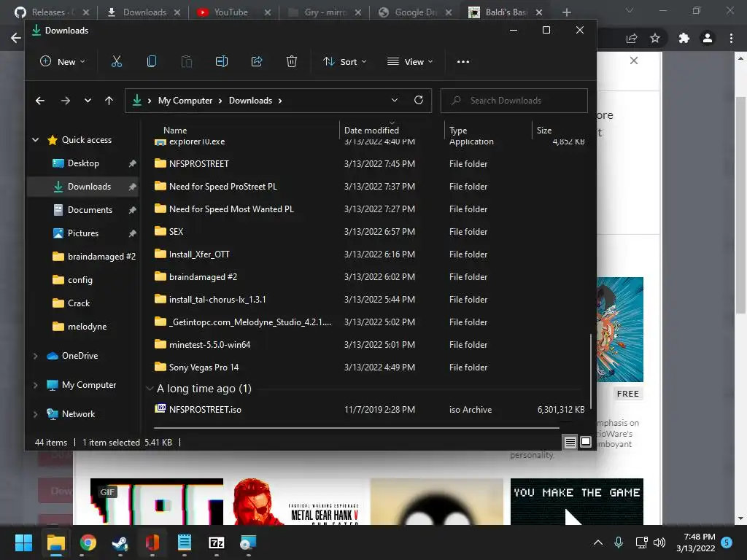
Task: Expand the My Computer tree node
Action: [35, 385]
